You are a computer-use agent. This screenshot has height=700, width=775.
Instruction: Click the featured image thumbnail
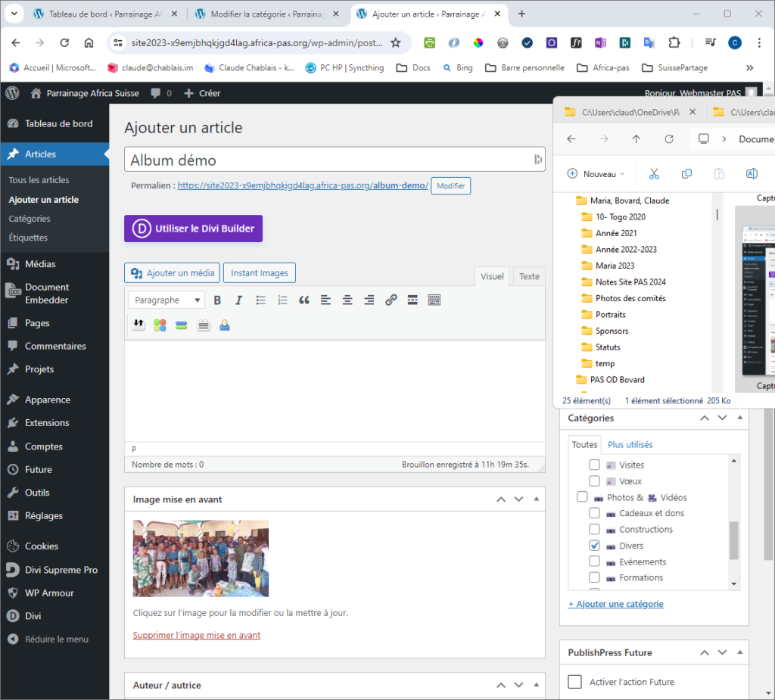[201, 558]
